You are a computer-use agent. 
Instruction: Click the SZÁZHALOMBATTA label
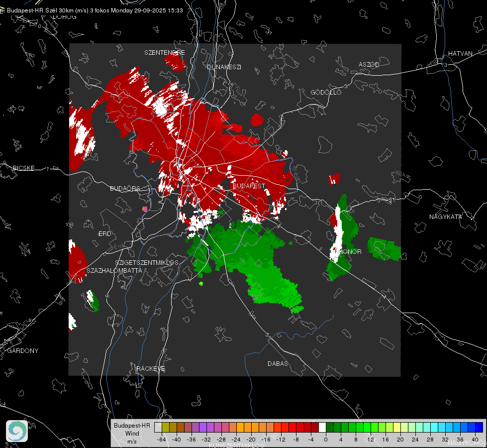pyautogui.click(x=114, y=270)
